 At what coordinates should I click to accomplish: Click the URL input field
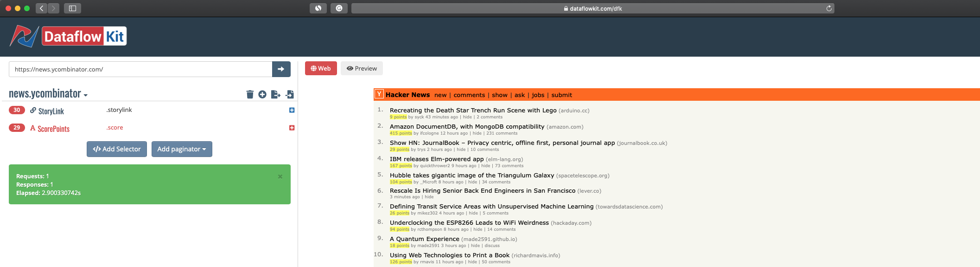140,69
